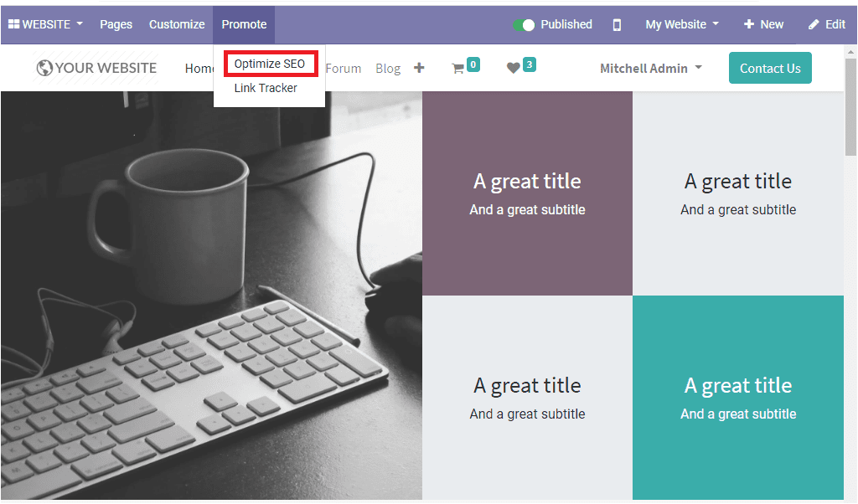858x504 pixels.
Task: Click the Promote menu
Action: (244, 24)
